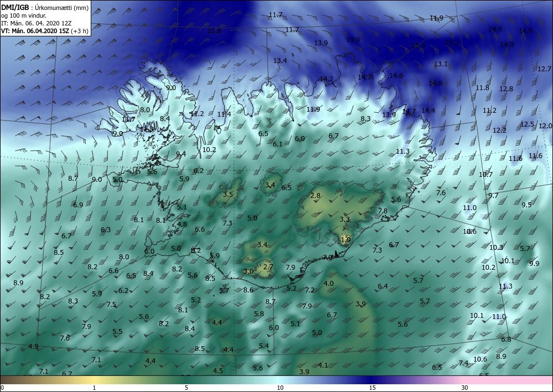Screen dimensions: 553x392
Task: Click the 5.5 value in the southwest
Action: pyautogui.click(x=117, y=332)
